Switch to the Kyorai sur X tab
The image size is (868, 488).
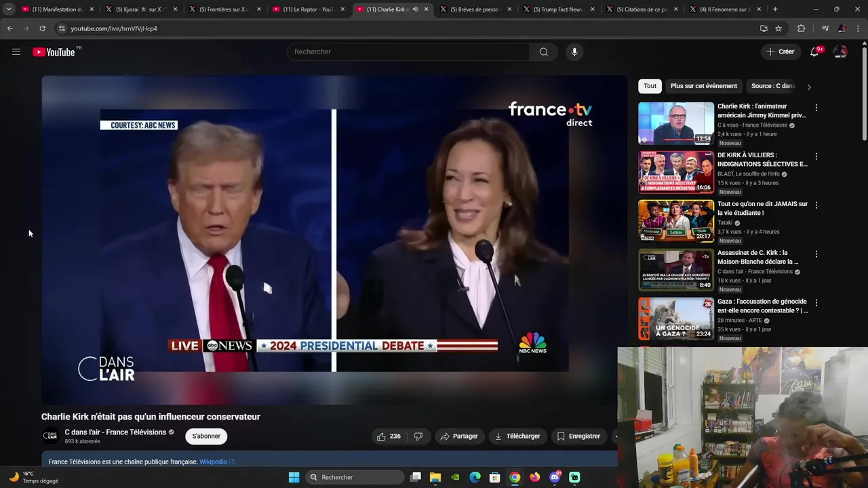pos(141,9)
